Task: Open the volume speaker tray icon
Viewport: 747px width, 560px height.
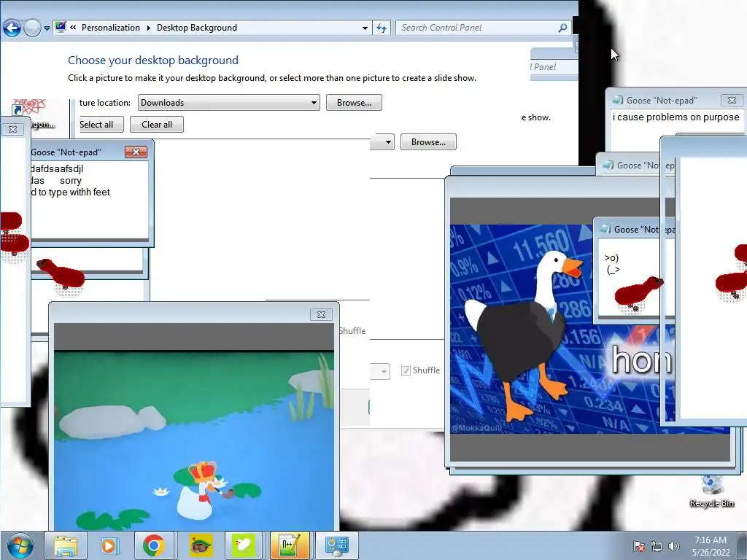Action: click(x=673, y=546)
